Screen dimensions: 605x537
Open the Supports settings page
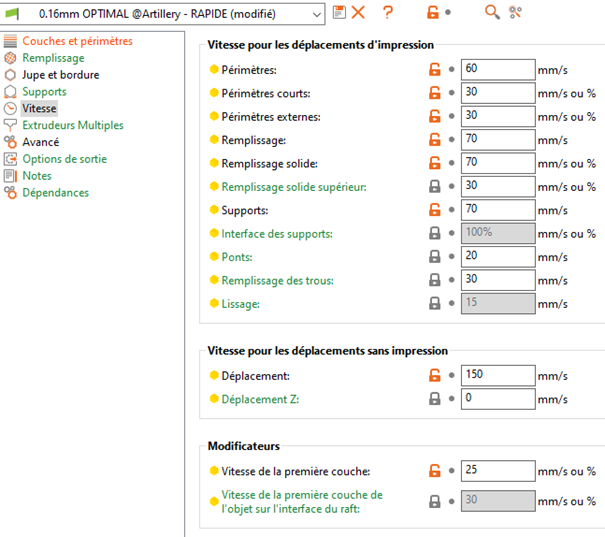(x=44, y=92)
